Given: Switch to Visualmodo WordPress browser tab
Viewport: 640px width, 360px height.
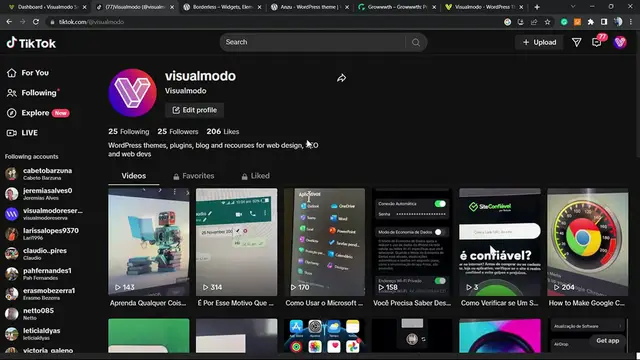Looking at the screenshot, I should [x=484, y=7].
